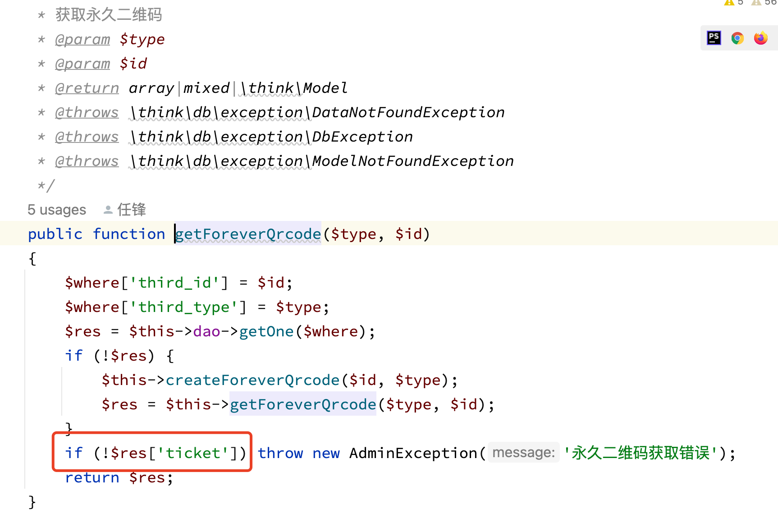Show the 5 usages inlay hint
Image resolution: width=778 pixels, height=532 pixels.
[x=57, y=210]
